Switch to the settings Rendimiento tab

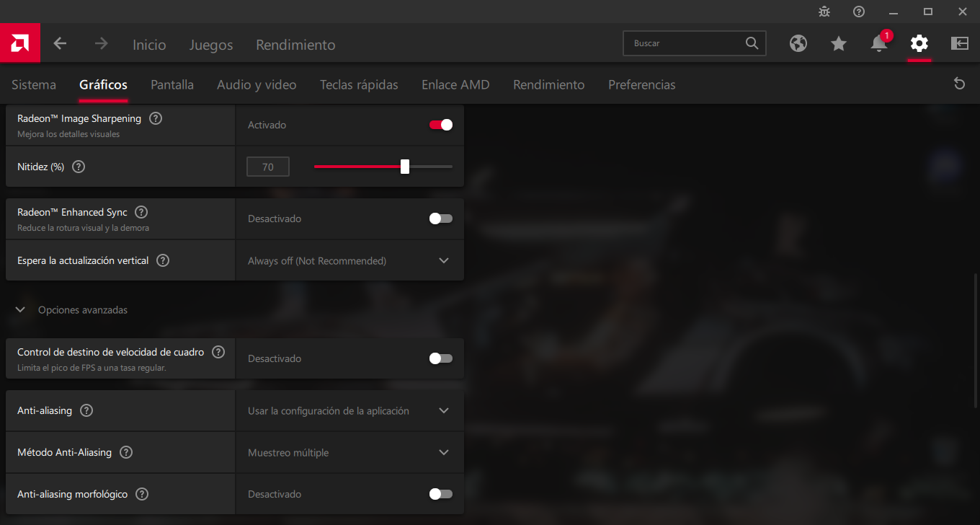tap(549, 84)
